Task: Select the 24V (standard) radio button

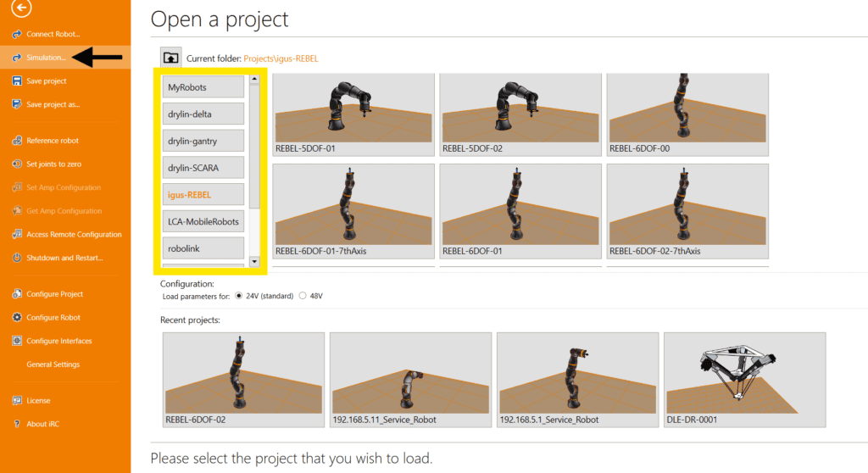Action: (x=238, y=297)
